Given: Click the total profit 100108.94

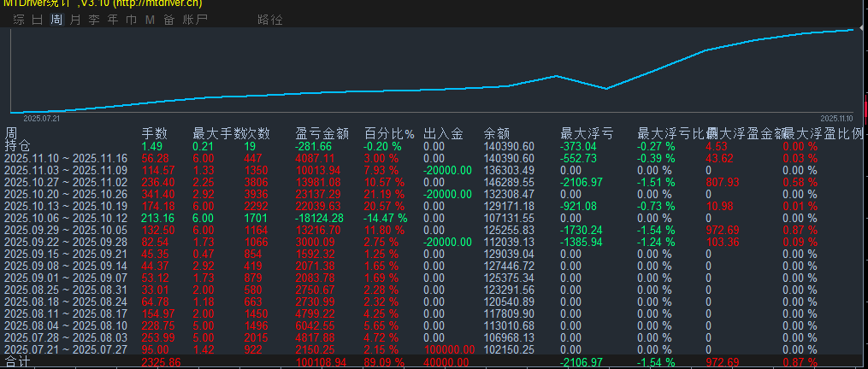Looking at the screenshot, I should pyautogui.click(x=322, y=362).
